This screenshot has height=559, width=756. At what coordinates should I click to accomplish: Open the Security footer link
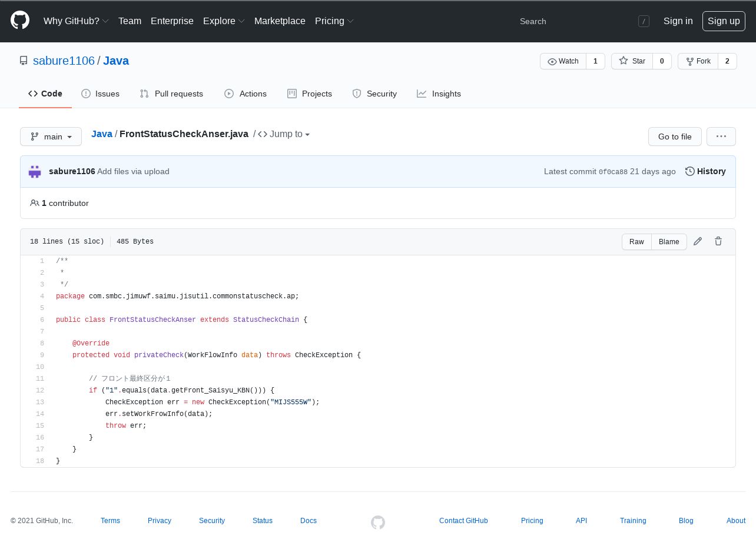point(212,521)
